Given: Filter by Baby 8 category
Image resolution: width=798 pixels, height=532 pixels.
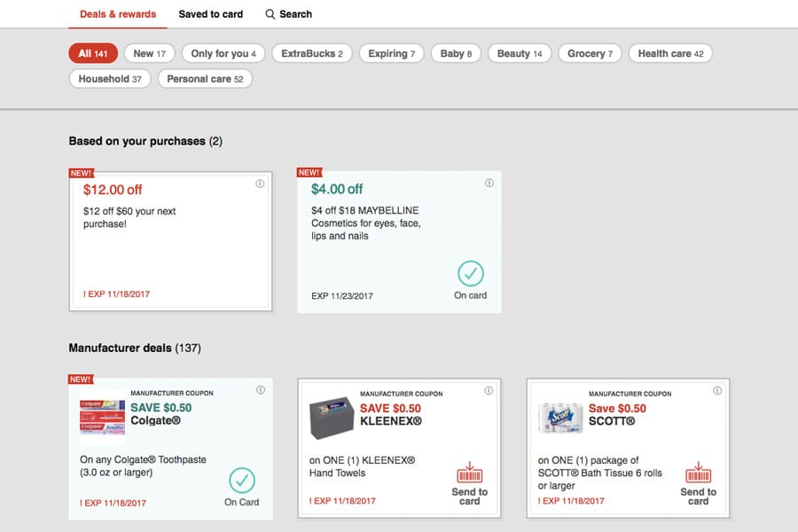Looking at the screenshot, I should (x=456, y=53).
